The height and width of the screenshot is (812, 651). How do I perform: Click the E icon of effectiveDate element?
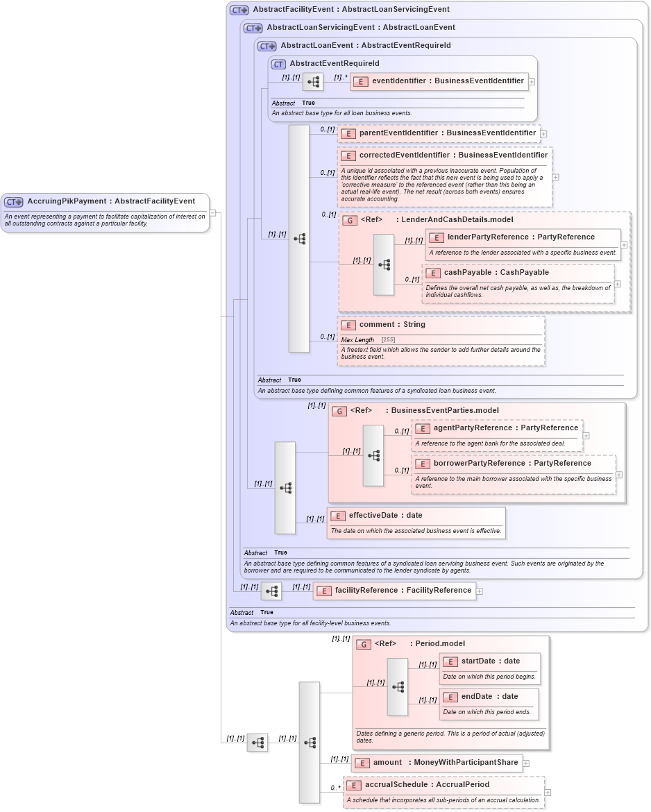tap(338, 516)
